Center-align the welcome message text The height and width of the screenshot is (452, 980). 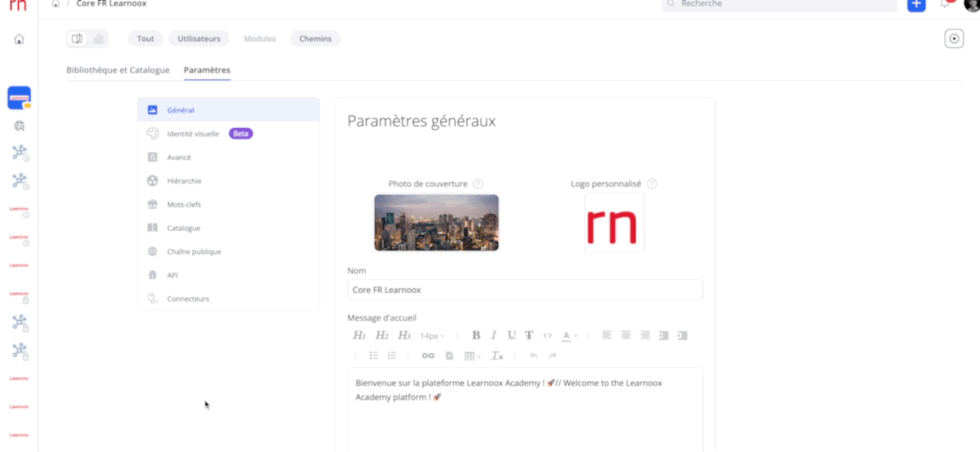pyautogui.click(x=626, y=335)
